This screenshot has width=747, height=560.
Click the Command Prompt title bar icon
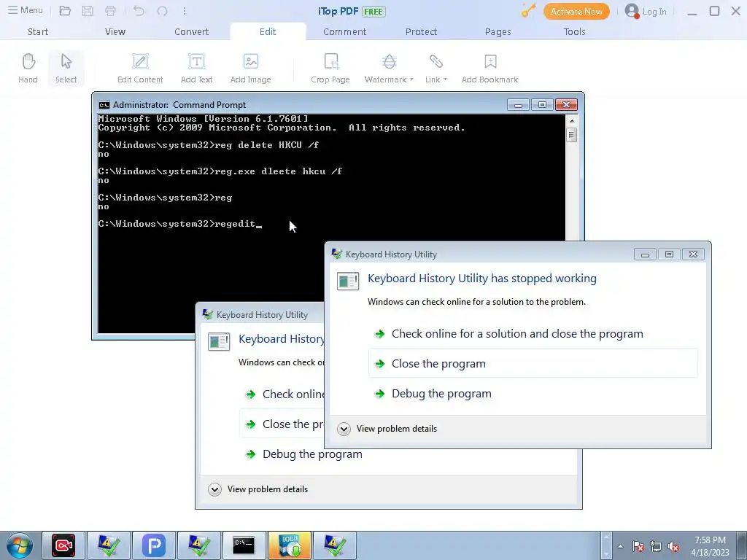click(104, 105)
